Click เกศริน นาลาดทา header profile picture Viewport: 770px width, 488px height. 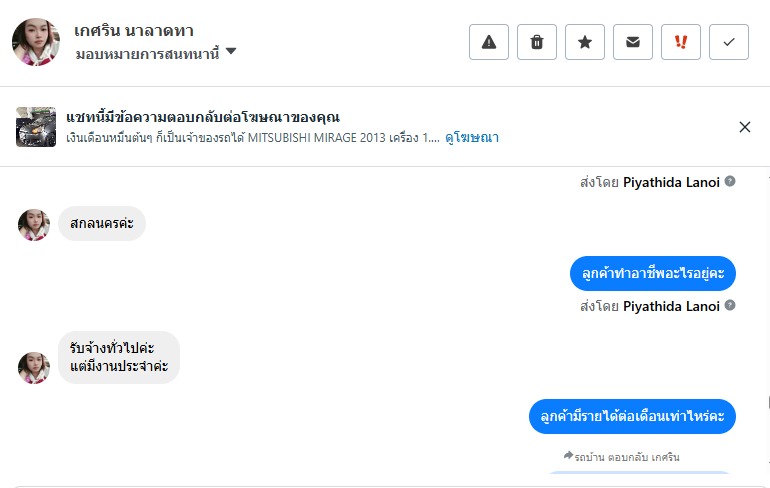[x=36, y=41]
